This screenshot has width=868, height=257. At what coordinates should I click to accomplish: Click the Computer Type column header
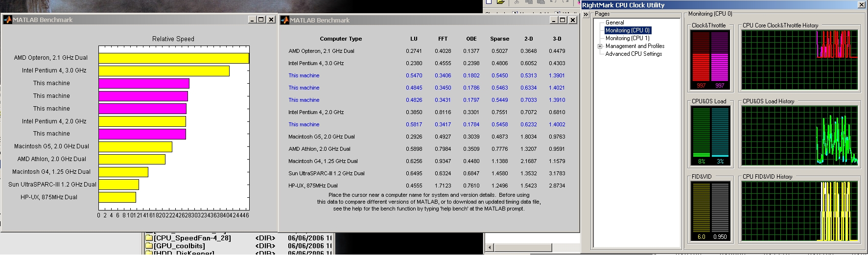(x=341, y=39)
